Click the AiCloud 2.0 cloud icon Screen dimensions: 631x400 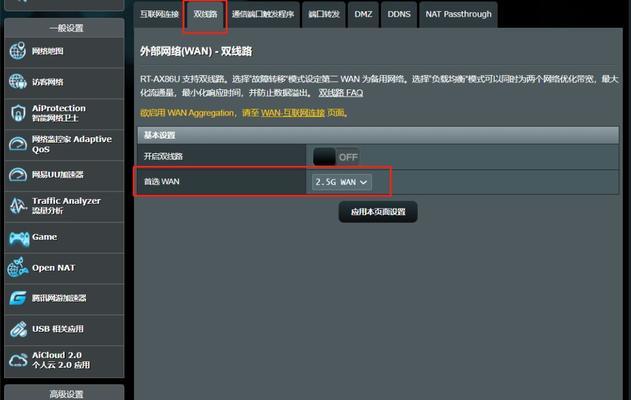[18, 360]
